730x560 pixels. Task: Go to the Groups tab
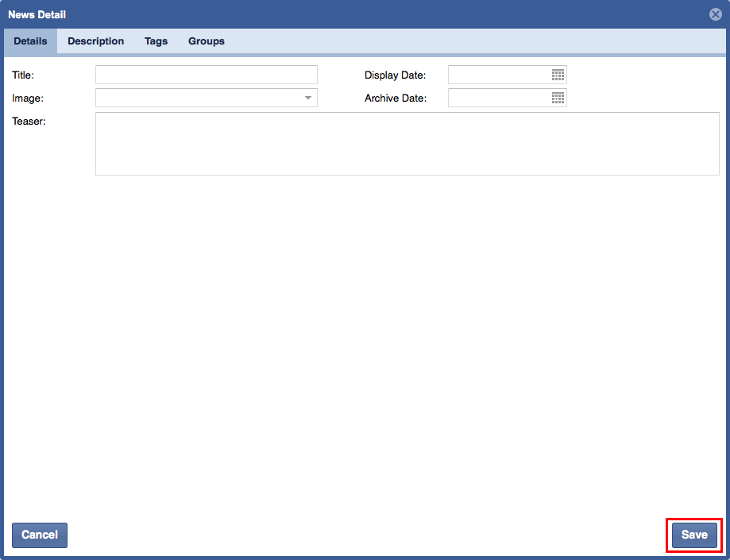(x=206, y=41)
